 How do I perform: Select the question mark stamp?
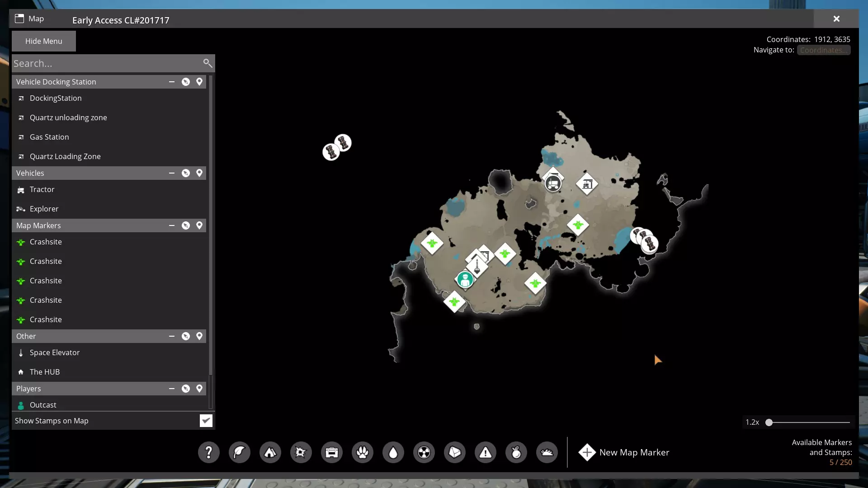click(x=208, y=452)
